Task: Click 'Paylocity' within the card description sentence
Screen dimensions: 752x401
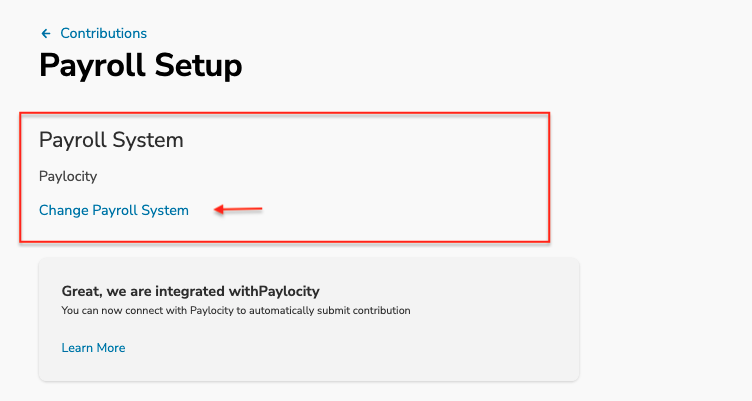Action: [212, 310]
